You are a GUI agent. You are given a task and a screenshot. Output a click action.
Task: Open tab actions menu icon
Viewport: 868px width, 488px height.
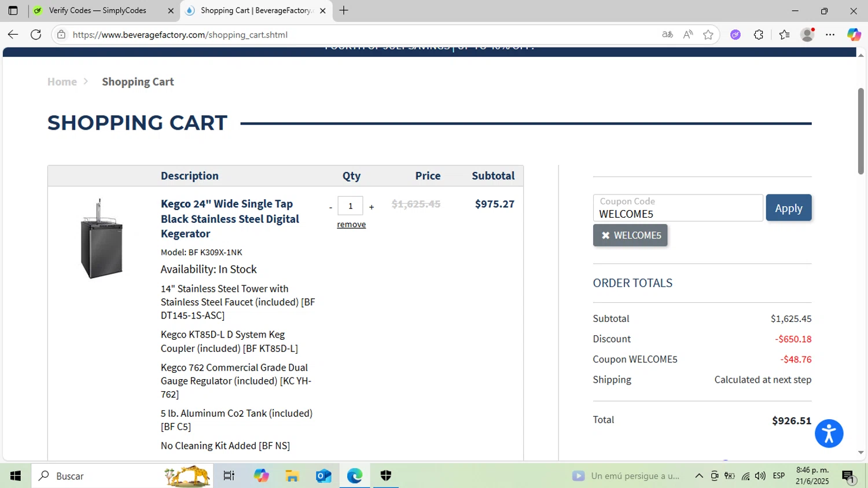pyautogui.click(x=13, y=10)
